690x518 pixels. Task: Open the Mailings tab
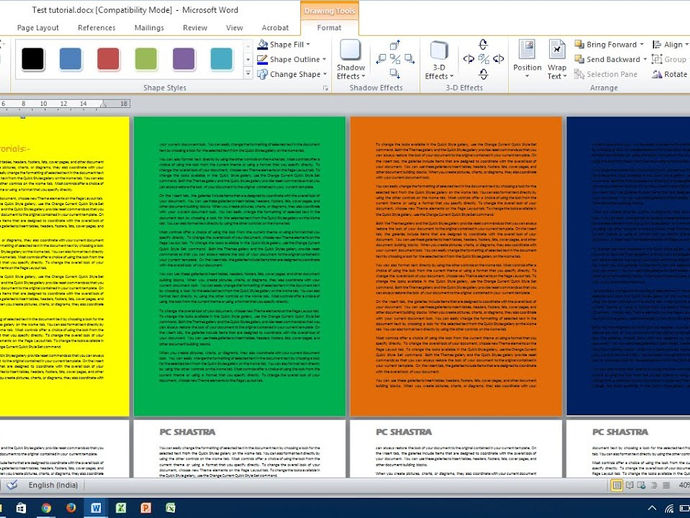point(149,28)
